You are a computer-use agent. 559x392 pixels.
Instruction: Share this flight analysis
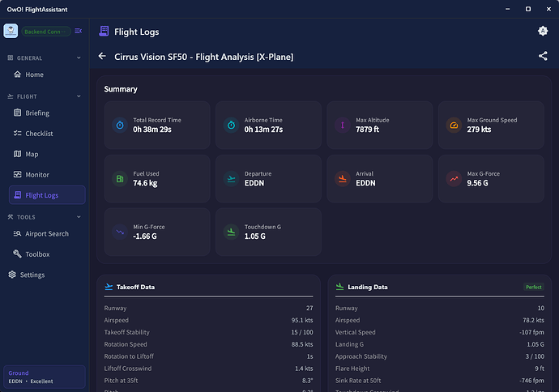pos(543,56)
